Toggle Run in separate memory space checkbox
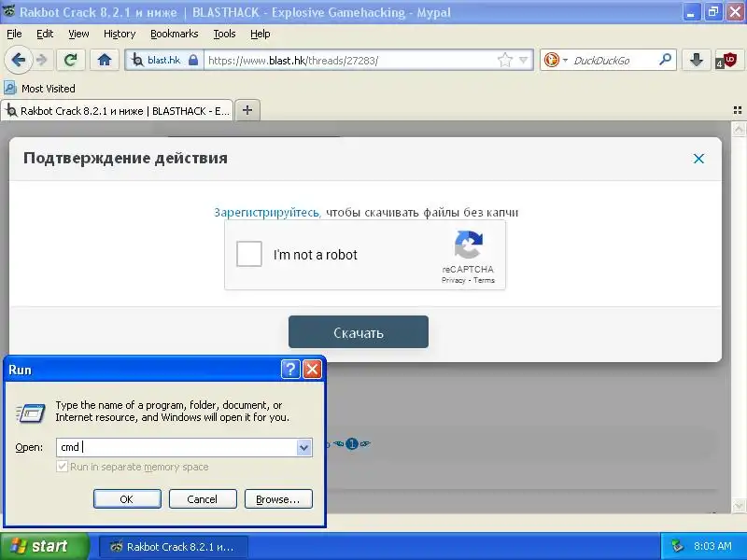Viewport: 747px width, 560px height. pos(62,467)
